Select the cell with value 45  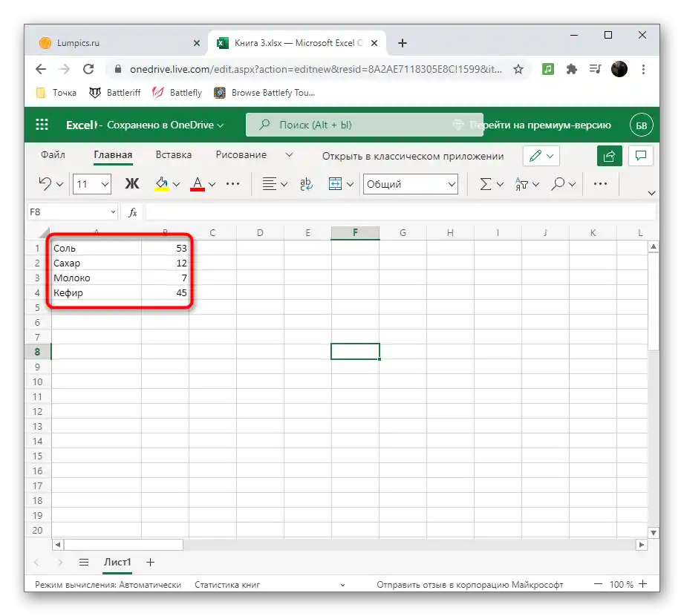click(165, 292)
